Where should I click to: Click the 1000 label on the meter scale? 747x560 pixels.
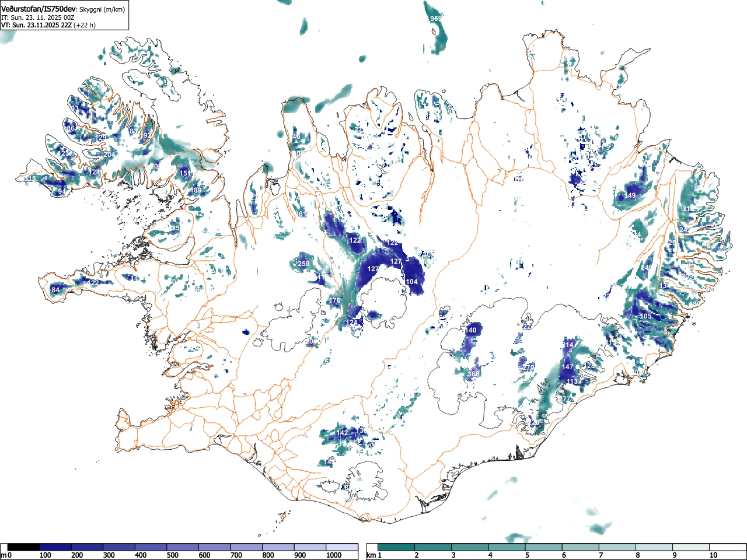334,555
